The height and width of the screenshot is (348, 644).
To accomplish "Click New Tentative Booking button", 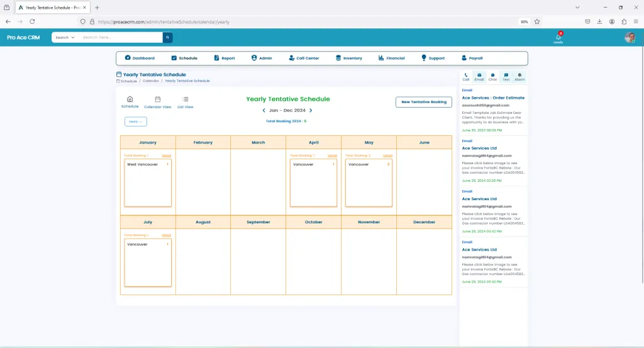I will pos(423,102).
